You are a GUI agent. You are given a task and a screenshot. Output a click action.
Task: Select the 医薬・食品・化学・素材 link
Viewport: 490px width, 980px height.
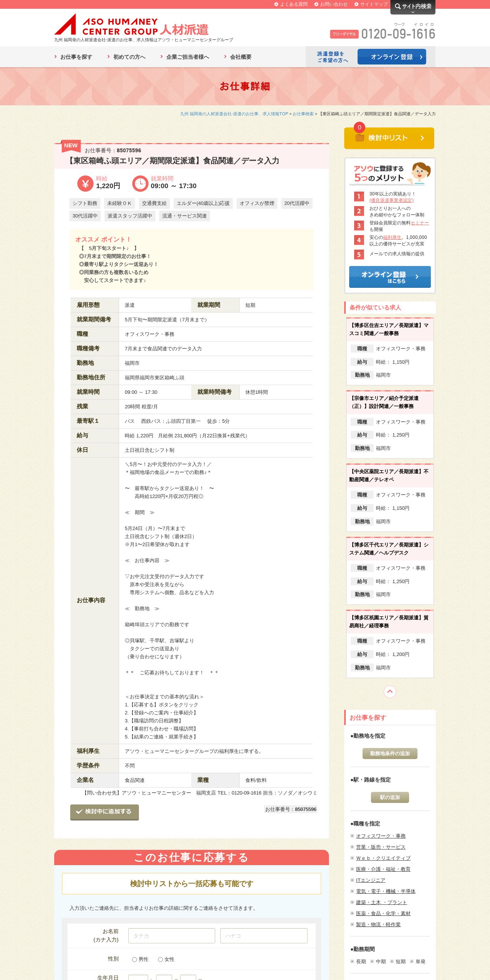pyautogui.click(x=384, y=913)
